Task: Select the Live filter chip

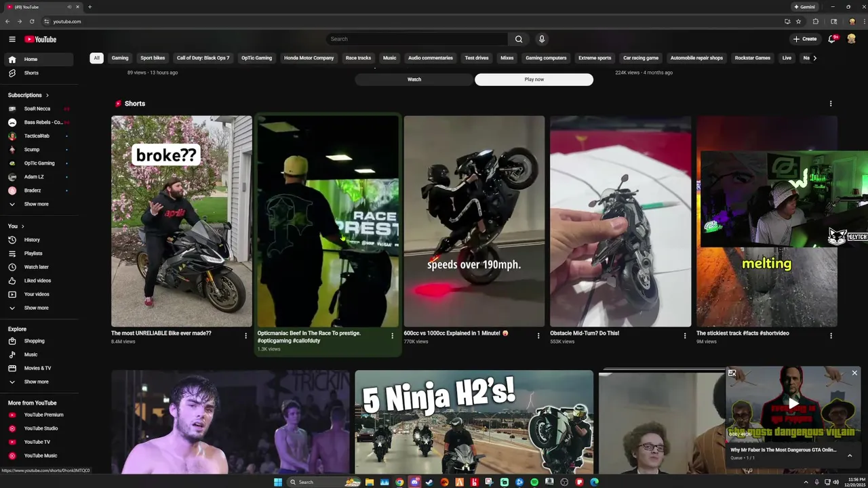Action: (x=787, y=58)
